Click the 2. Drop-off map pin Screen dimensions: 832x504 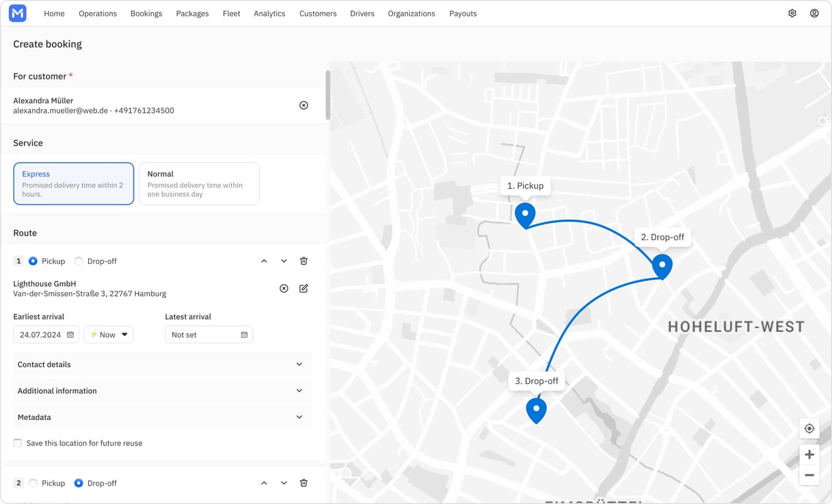coord(662,266)
